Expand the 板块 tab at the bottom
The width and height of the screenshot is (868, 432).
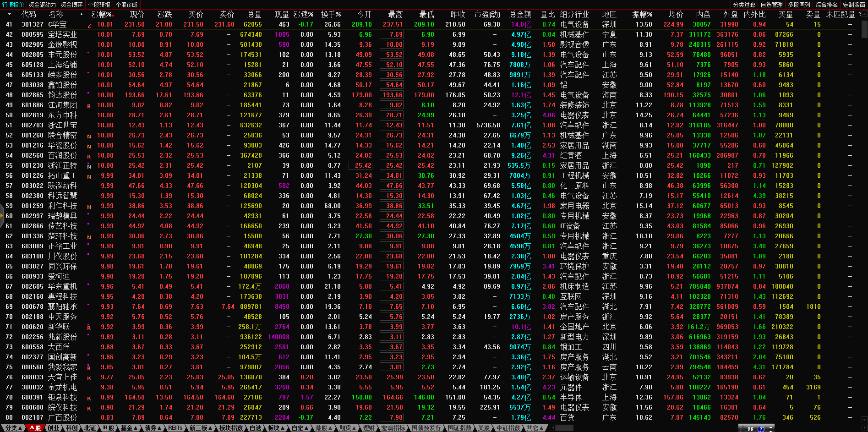(x=276, y=428)
